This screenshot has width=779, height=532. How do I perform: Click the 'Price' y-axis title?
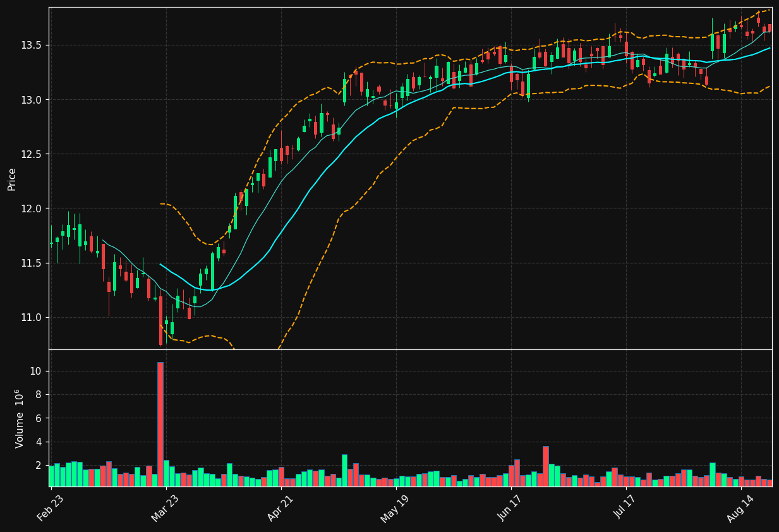pos(12,179)
